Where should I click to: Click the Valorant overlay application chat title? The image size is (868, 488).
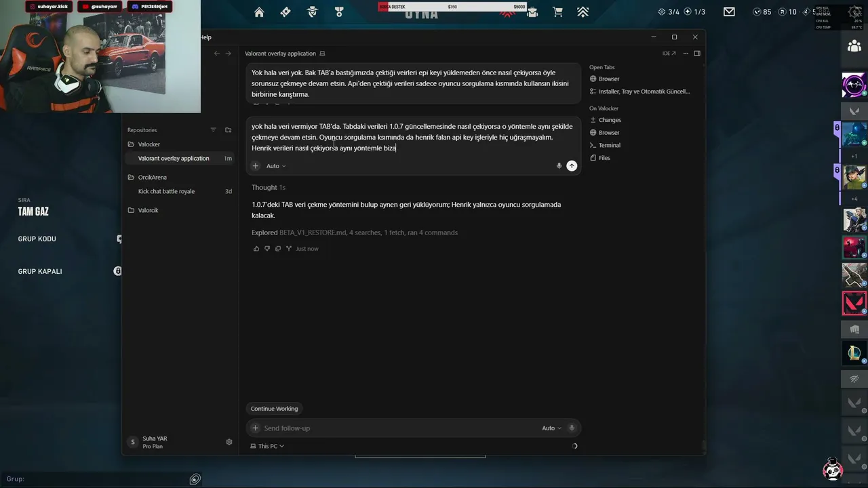point(280,54)
